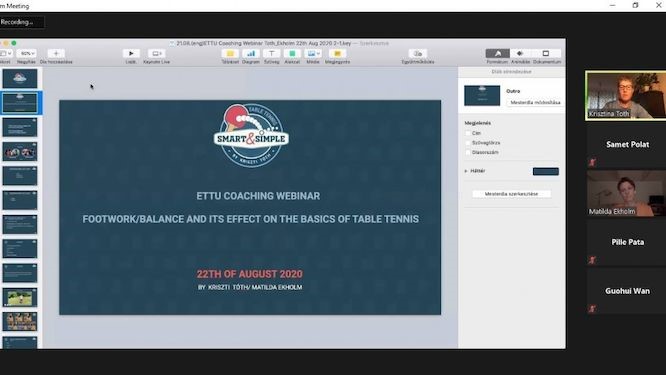The height and width of the screenshot is (375, 666).
Task: Enable the Cím checkbox
Action: tap(468, 133)
